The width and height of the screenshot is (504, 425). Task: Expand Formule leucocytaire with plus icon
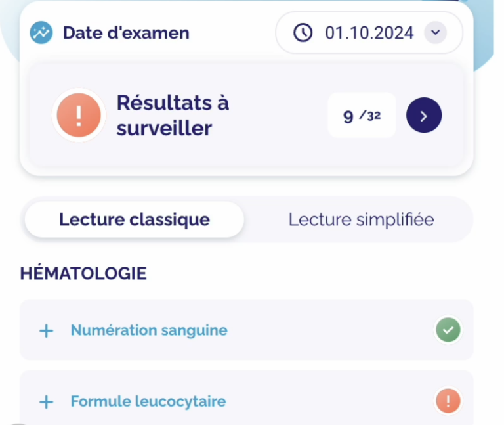[x=47, y=402]
